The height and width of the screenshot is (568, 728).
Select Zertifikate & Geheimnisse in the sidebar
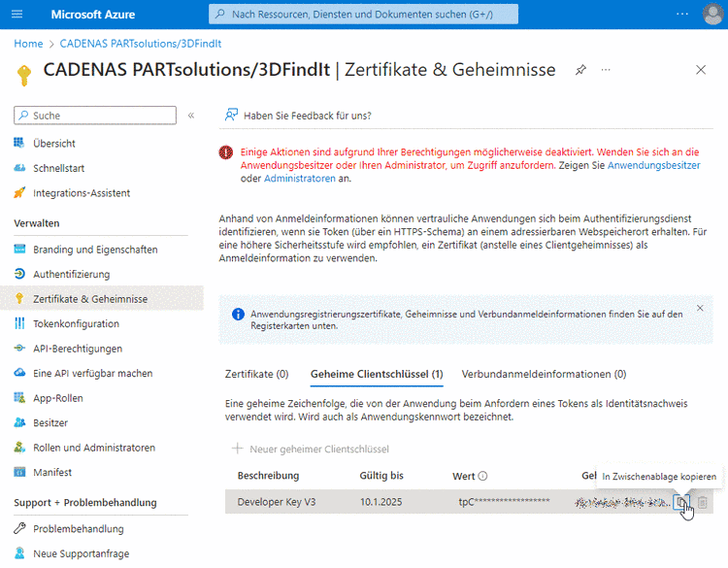[x=102, y=299]
